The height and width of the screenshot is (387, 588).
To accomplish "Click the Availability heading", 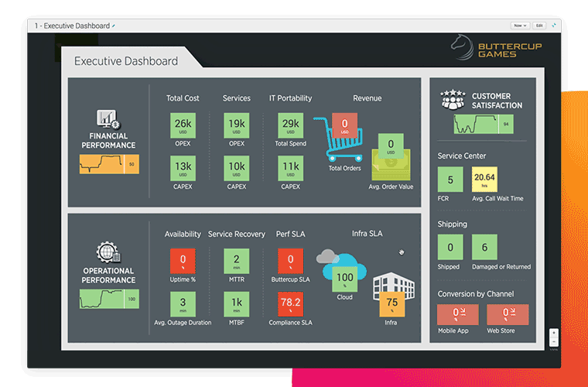I will (x=183, y=234).
